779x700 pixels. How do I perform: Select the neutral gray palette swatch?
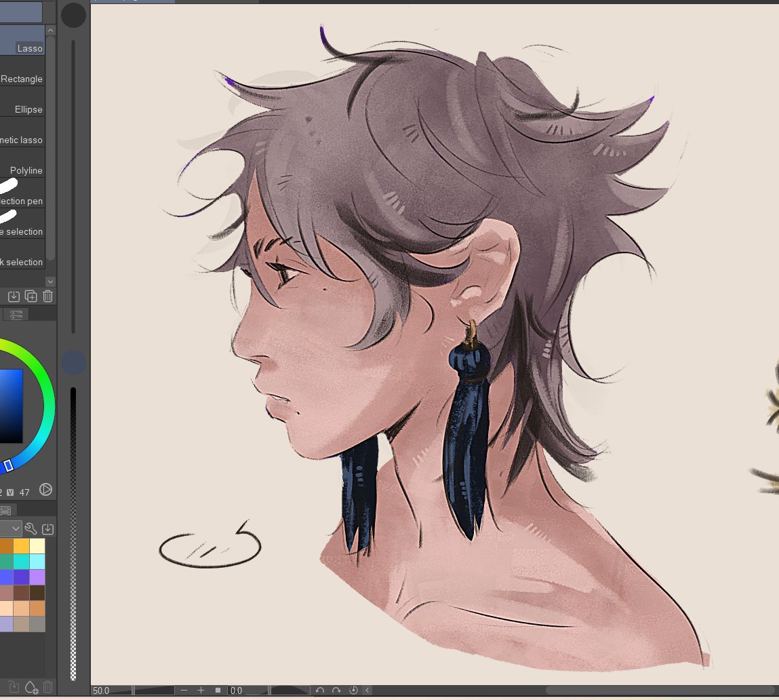[37, 624]
